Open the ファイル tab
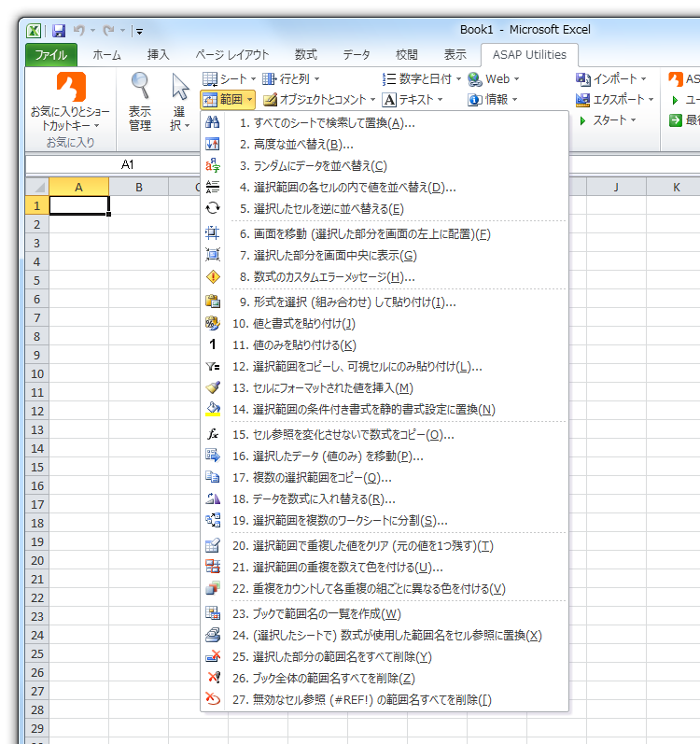Image resolution: width=700 pixels, height=744 pixels. 51,55
